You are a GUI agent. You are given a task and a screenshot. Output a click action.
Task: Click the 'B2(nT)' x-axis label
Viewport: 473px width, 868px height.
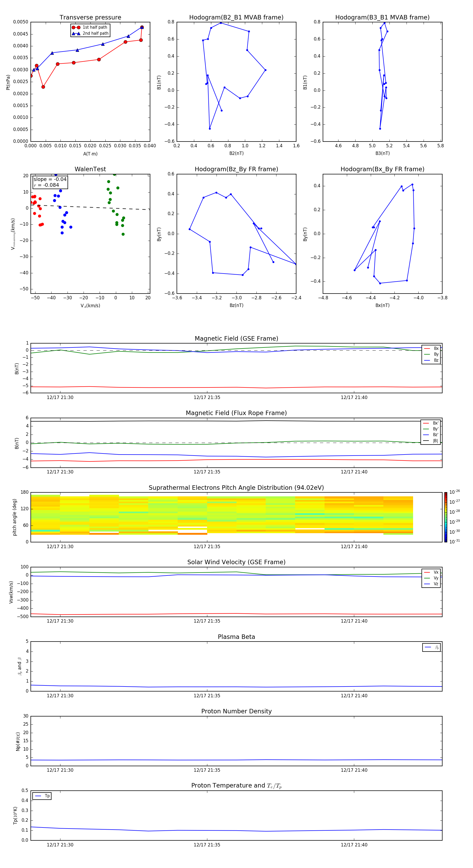tap(236, 153)
